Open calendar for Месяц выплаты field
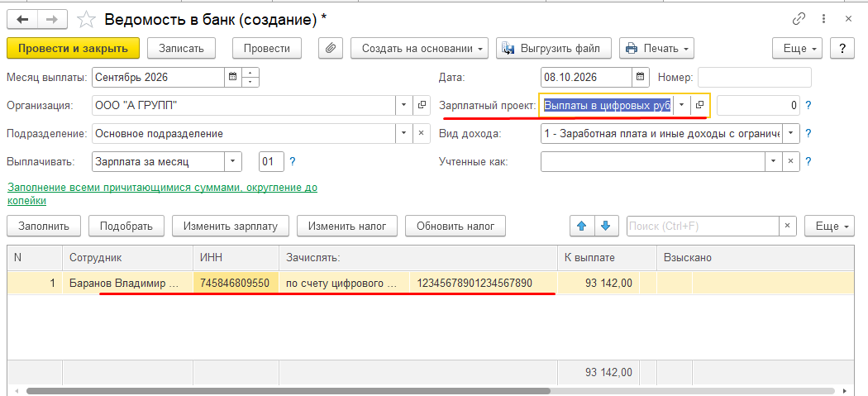 coord(232,78)
